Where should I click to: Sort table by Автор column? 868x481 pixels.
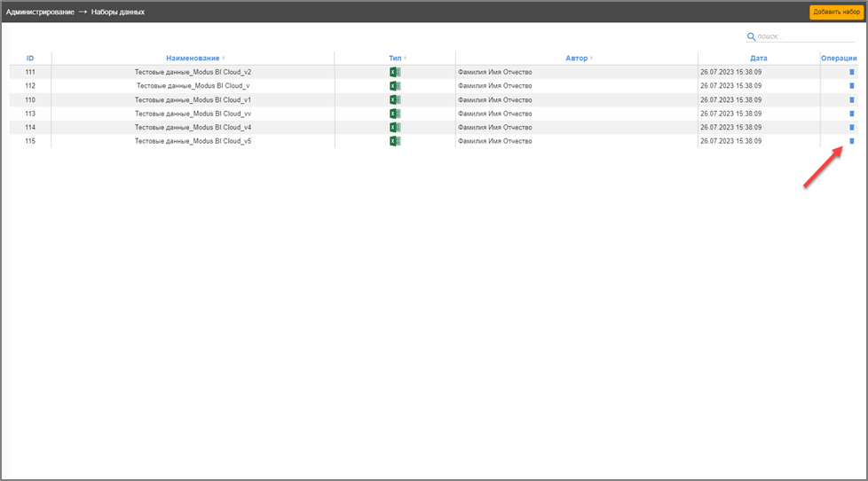pyautogui.click(x=577, y=59)
